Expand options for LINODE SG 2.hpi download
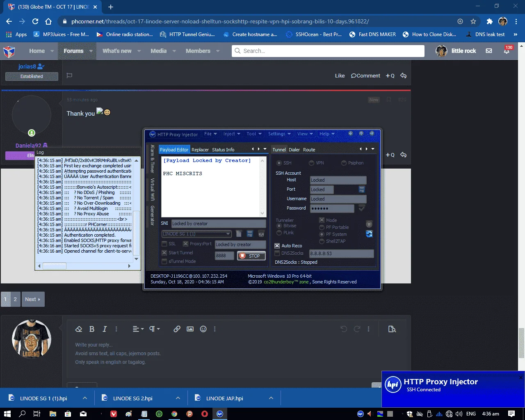 point(178,398)
